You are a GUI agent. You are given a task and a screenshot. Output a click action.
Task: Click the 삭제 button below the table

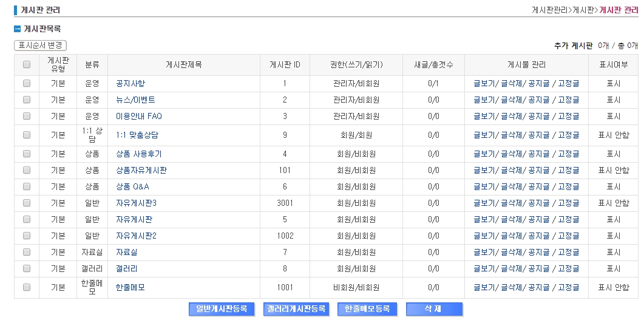pyautogui.click(x=434, y=309)
